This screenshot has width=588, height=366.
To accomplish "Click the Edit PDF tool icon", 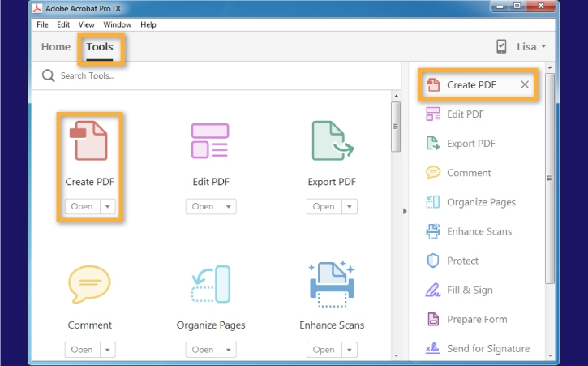I will 210,140.
